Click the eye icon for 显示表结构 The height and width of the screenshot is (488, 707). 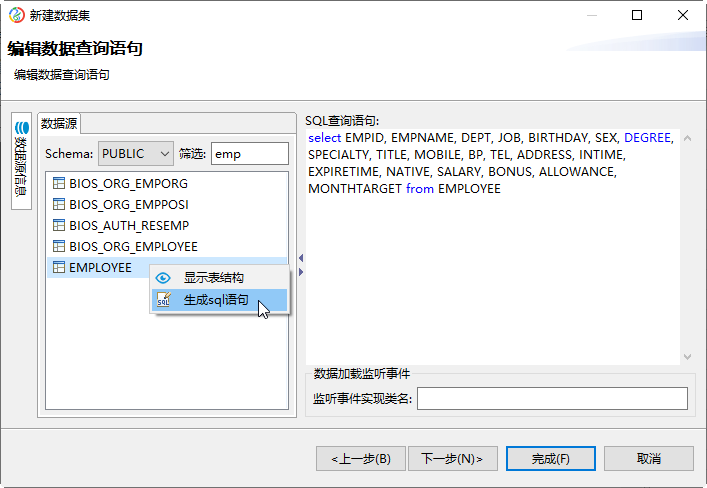164,278
